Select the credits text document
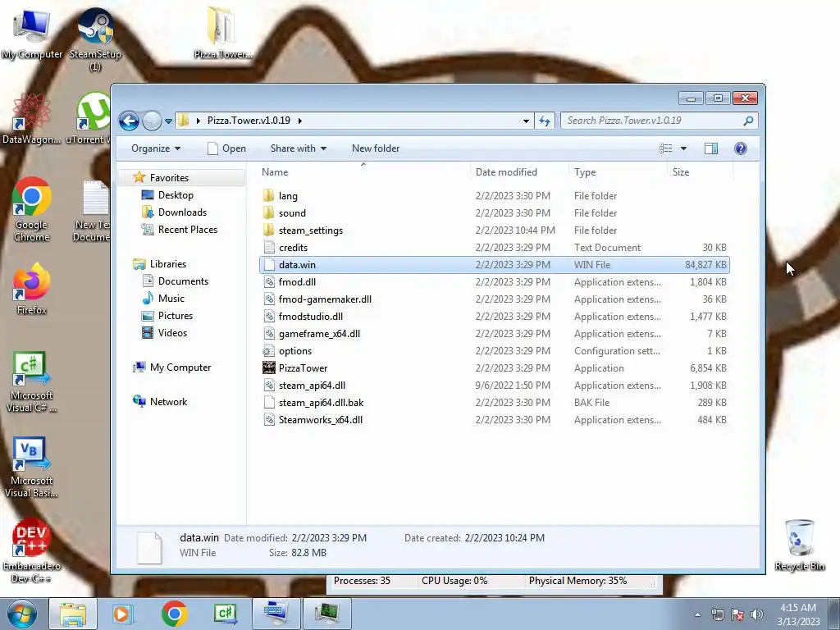Image resolution: width=840 pixels, height=630 pixels. [x=494, y=248]
